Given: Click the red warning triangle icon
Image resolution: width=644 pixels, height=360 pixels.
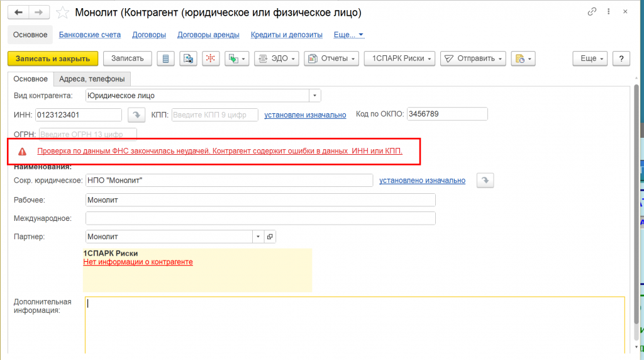Looking at the screenshot, I should 22,152.
